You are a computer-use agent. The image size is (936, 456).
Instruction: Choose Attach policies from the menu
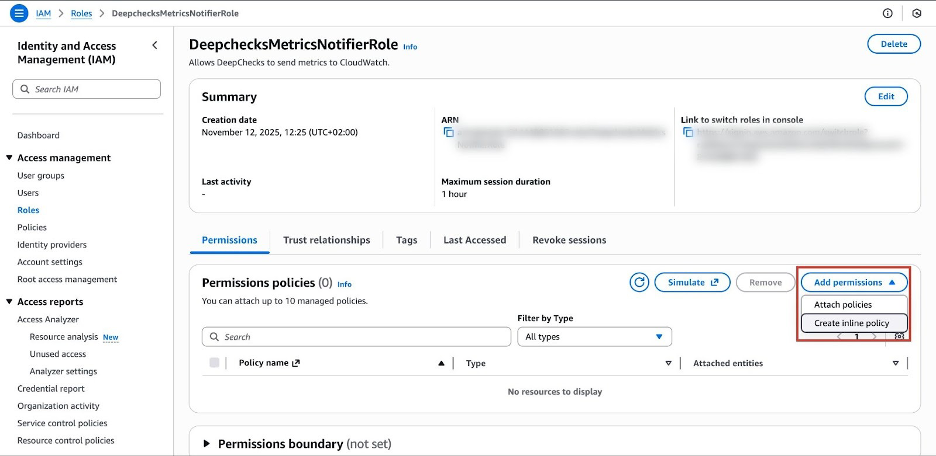click(843, 305)
